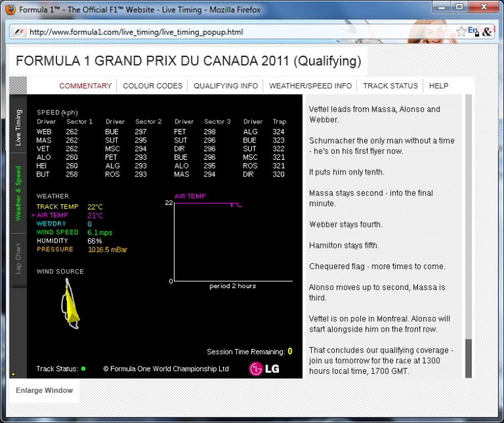The width and height of the screenshot is (504, 423).
Task: Bookmark page with the star icon
Action: tap(461, 32)
